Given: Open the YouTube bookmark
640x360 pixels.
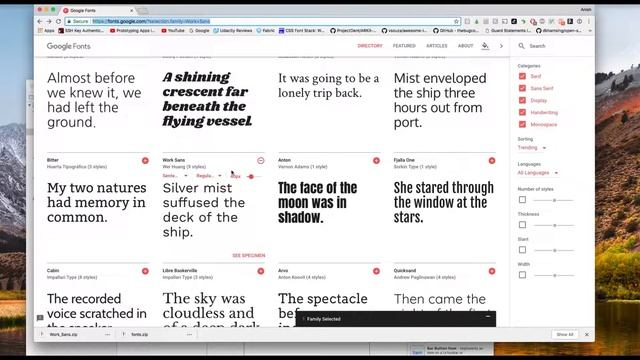Looking at the screenshot, I should [173, 31].
